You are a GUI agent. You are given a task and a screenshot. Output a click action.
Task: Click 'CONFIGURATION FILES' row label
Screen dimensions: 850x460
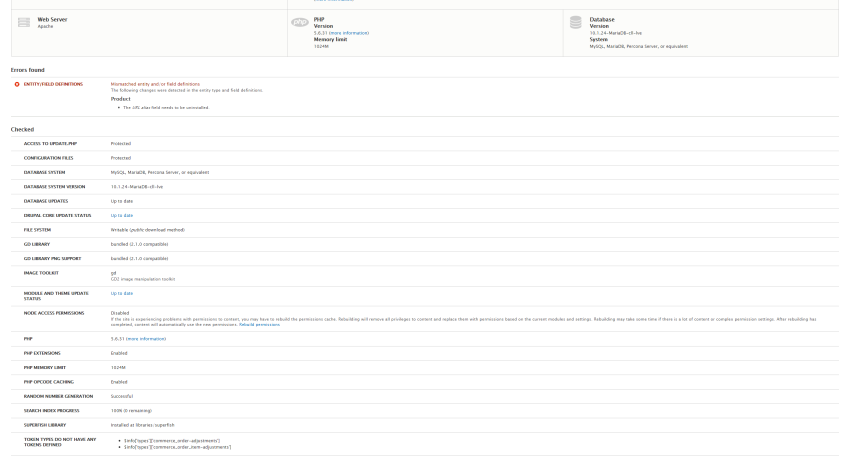click(48, 158)
